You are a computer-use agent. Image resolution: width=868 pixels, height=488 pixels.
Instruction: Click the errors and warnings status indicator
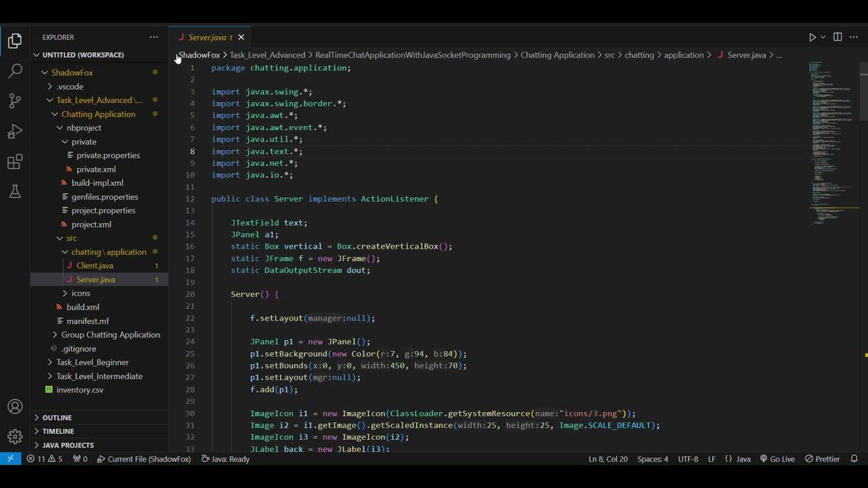tap(45, 459)
